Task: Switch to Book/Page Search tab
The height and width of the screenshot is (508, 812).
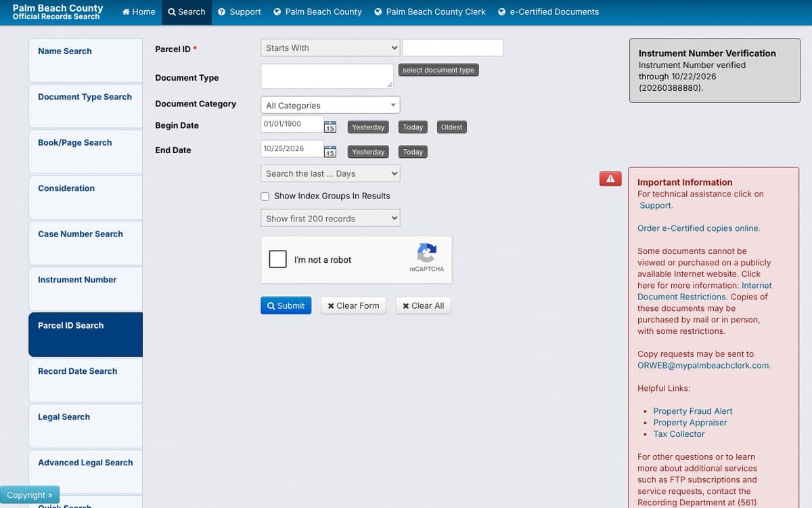Action: (85, 152)
